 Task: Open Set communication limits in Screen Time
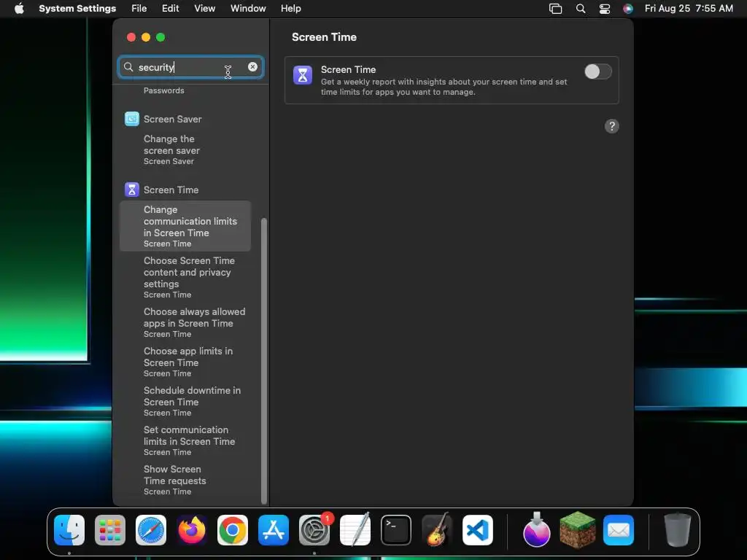tap(185, 440)
